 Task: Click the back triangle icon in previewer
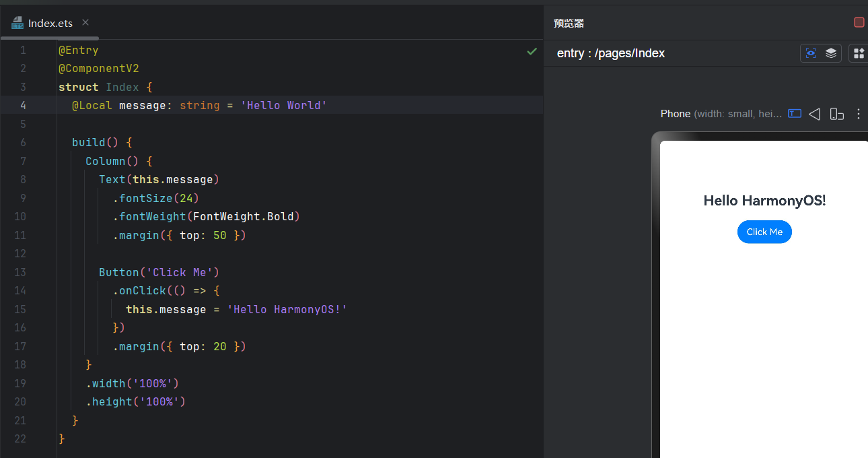pyautogui.click(x=815, y=114)
